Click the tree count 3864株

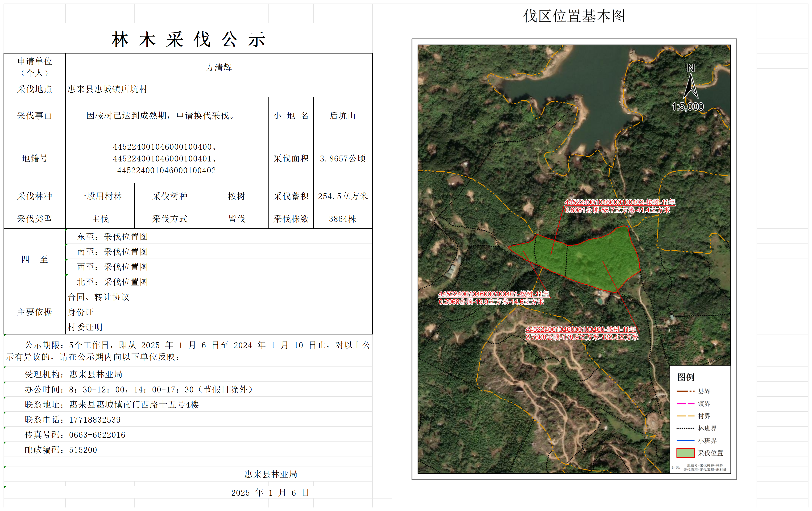[x=343, y=218]
